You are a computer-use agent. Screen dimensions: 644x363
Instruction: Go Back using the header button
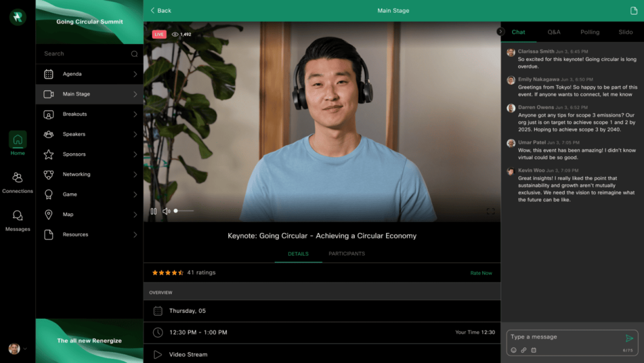(x=161, y=10)
